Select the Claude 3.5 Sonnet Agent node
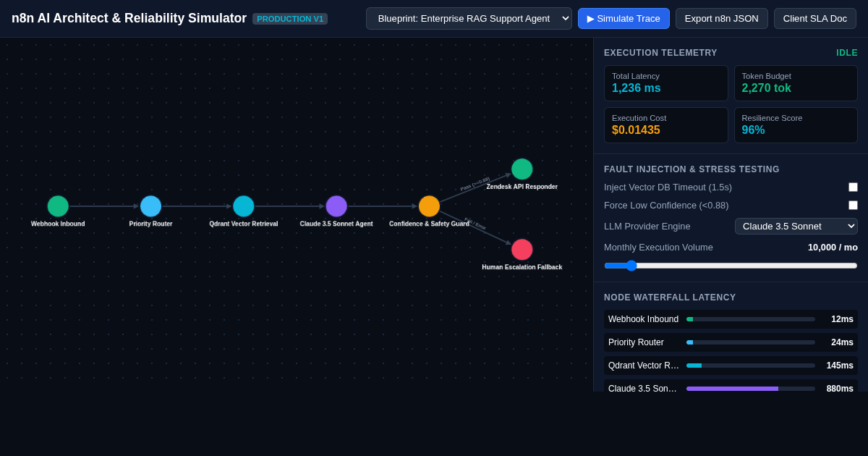 click(336, 206)
